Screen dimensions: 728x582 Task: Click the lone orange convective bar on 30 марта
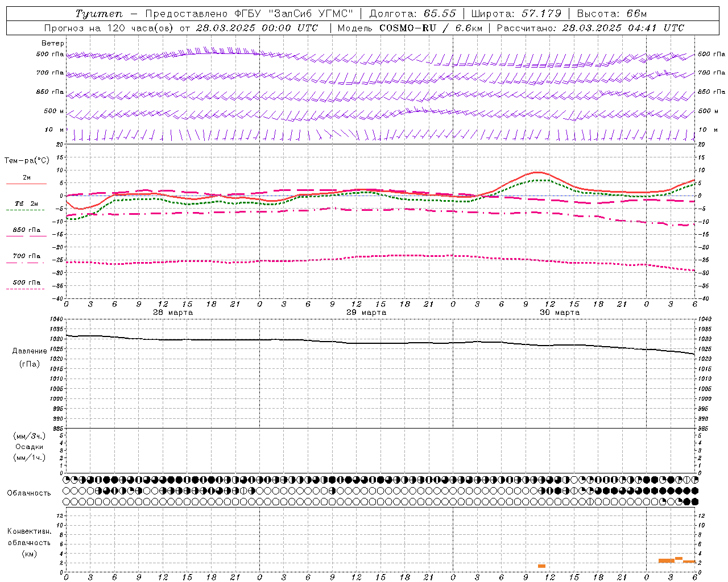pyautogui.click(x=541, y=566)
